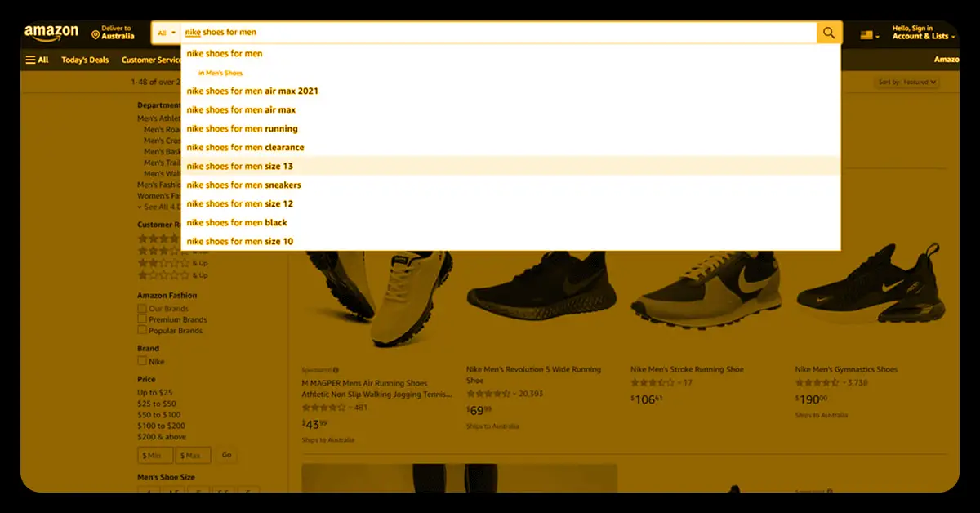980x513 pixels.
Task: Click the search box with 'nike shoes for men'
Action: point(499,33)
